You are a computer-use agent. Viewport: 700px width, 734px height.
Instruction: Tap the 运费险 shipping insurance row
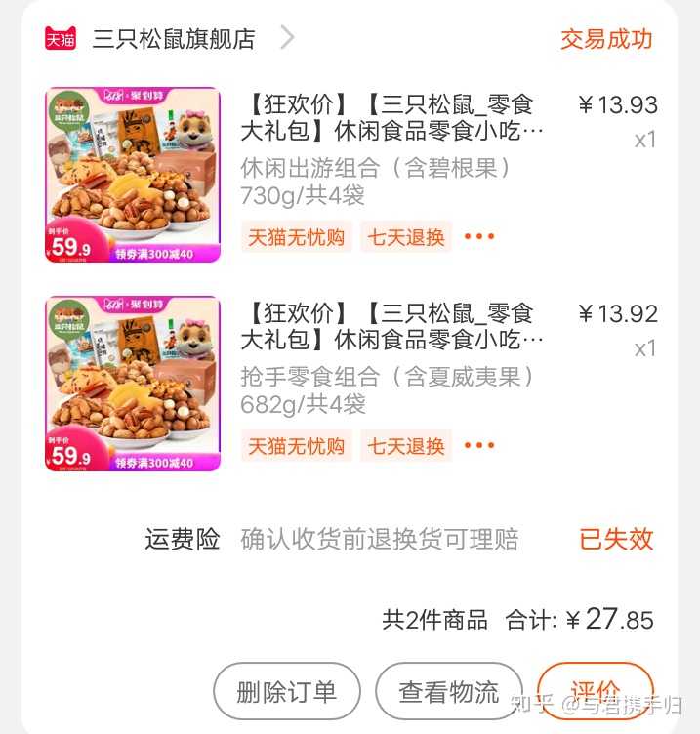(399, 539)
